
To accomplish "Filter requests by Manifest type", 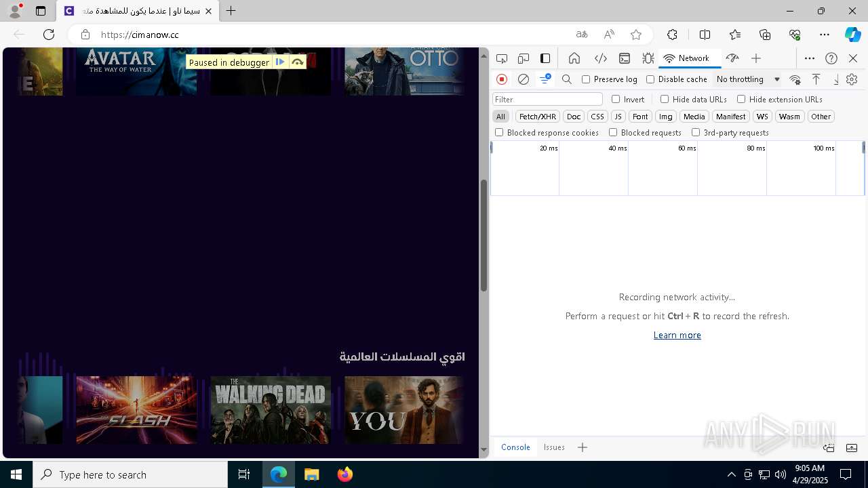I will pos(730,117).
